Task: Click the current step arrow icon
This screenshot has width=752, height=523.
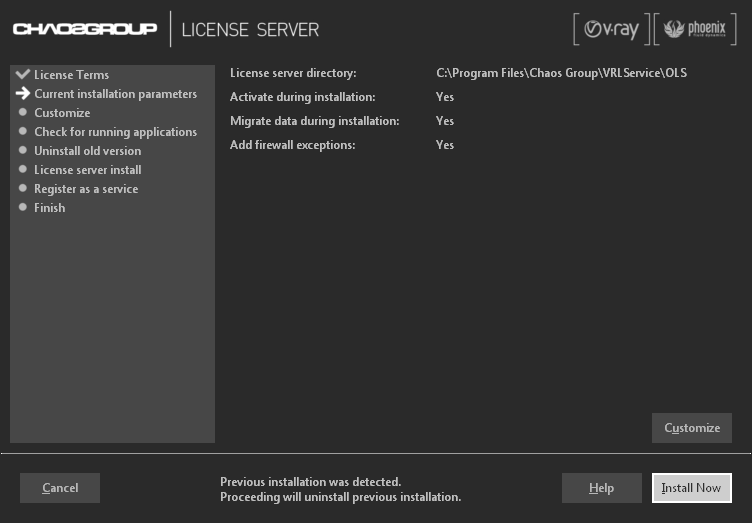Action: (x=23, y=94)
